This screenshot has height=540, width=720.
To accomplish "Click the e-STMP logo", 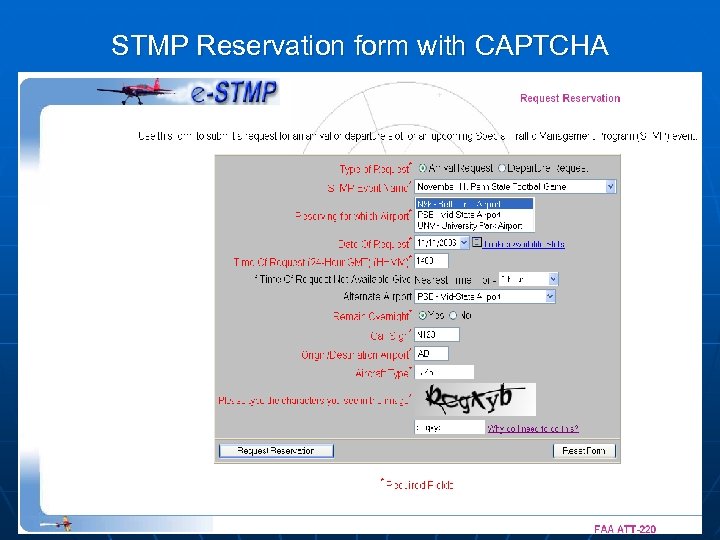I will (x=234, y=91).
